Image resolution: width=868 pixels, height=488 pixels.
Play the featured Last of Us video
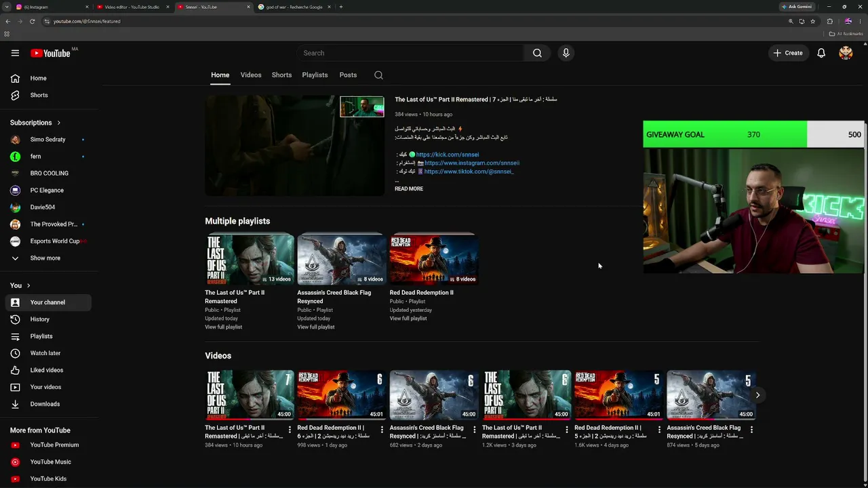(294, 146)
